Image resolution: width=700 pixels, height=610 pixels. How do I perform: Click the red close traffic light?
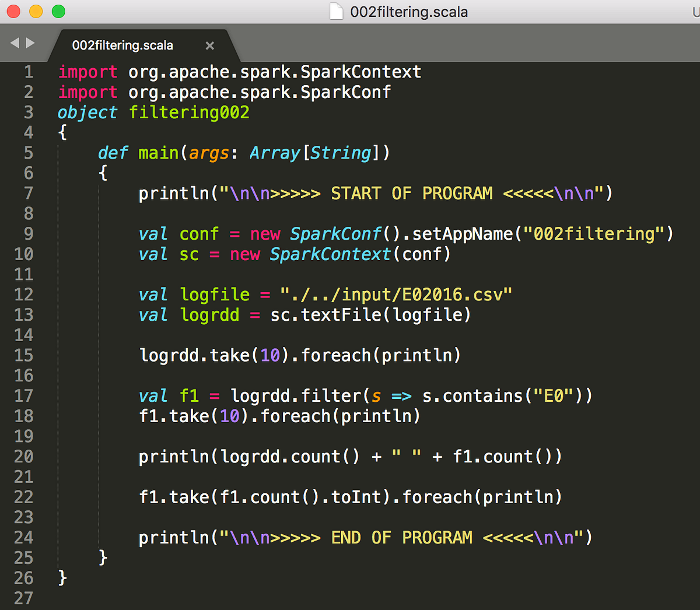point(14,10)
